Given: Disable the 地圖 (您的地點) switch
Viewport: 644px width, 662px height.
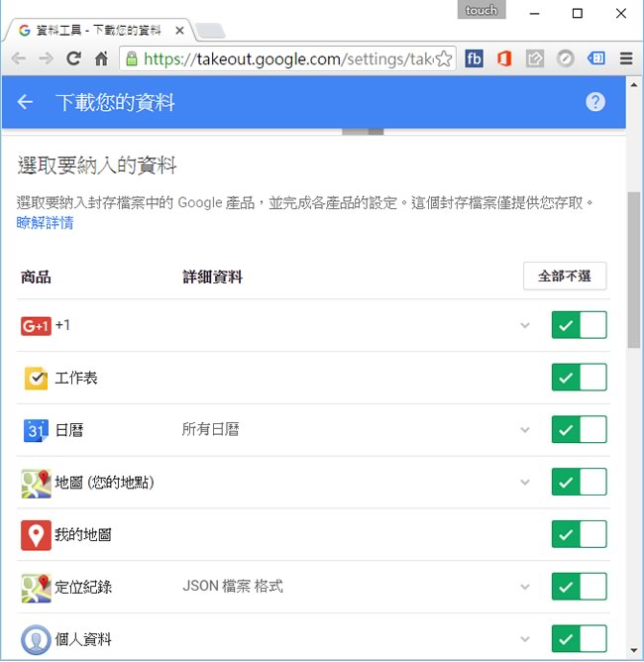Looking at the screenshot, I should (x=579, y=482).
